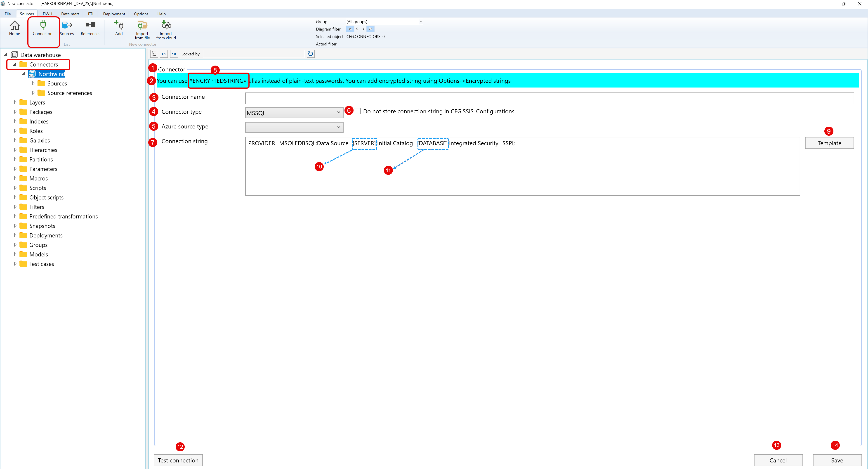Switch to the Data mart tab

70,14
